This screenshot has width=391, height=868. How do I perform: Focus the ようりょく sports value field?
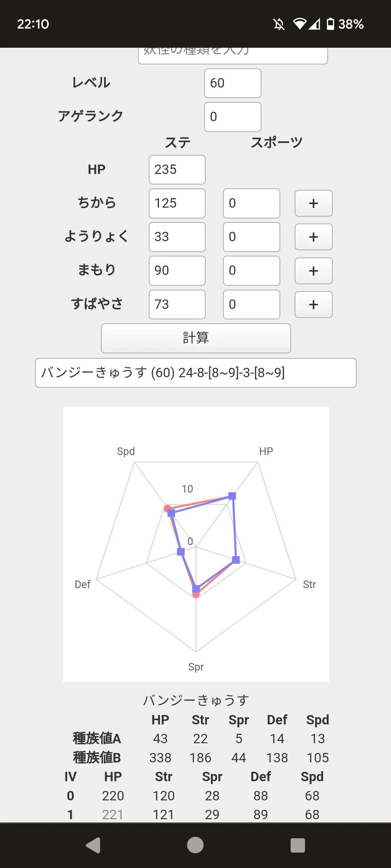point(252,237)
